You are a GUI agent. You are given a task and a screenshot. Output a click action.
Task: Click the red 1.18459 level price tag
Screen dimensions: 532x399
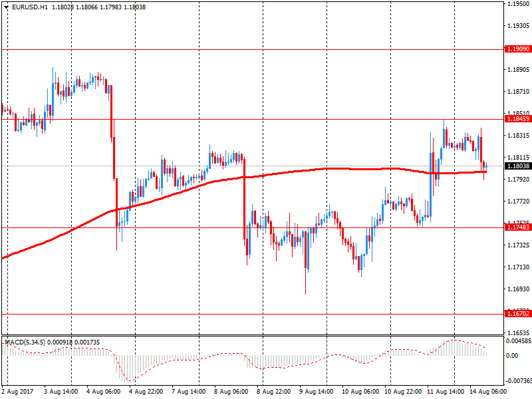tap(518, 119)
